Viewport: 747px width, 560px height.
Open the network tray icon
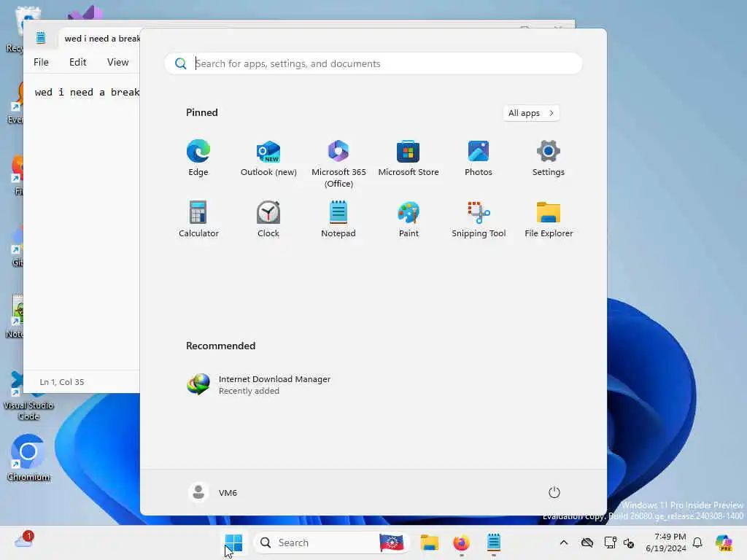[610, 542]
